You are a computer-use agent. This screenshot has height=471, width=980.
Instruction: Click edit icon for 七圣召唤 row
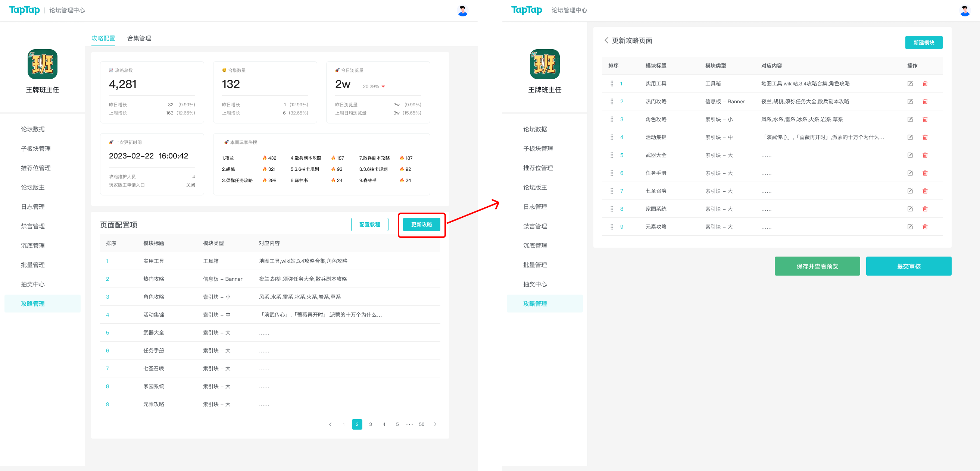tap(909, 191)
